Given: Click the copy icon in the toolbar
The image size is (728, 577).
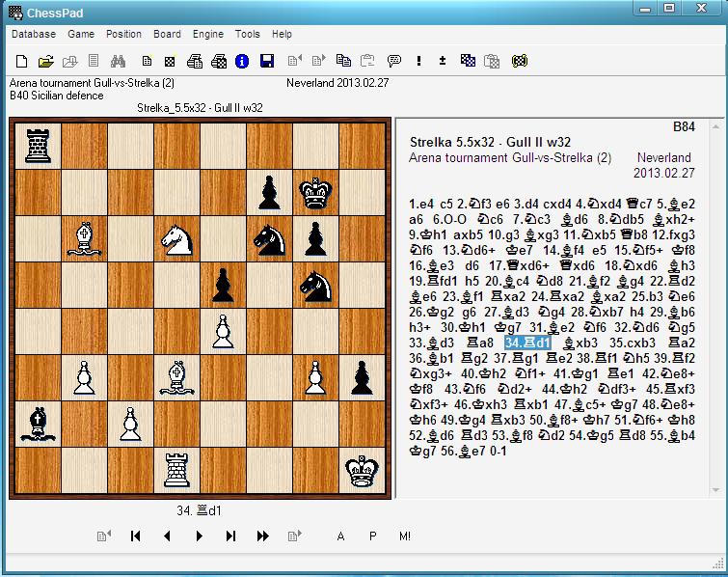Looking at the screenshot, I should point(343,61).
